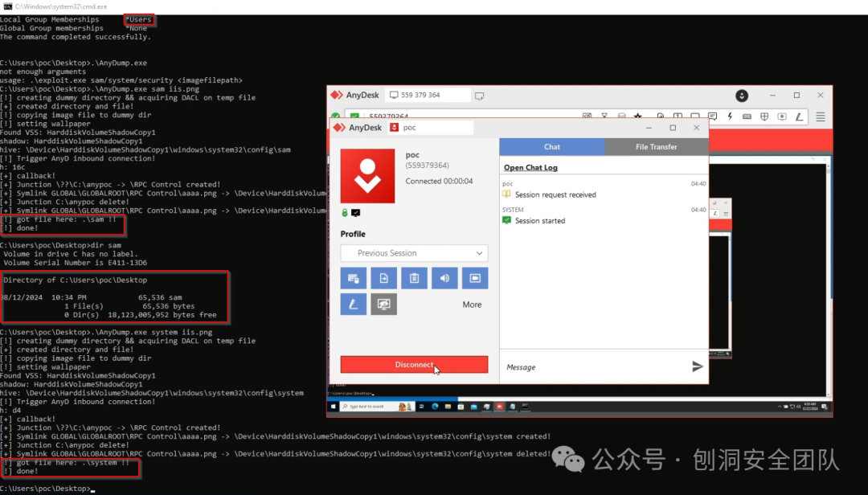This screenshot has width=868, height=495.
Task: Toggle clipboard access permission button
Action: click(414, 278)
